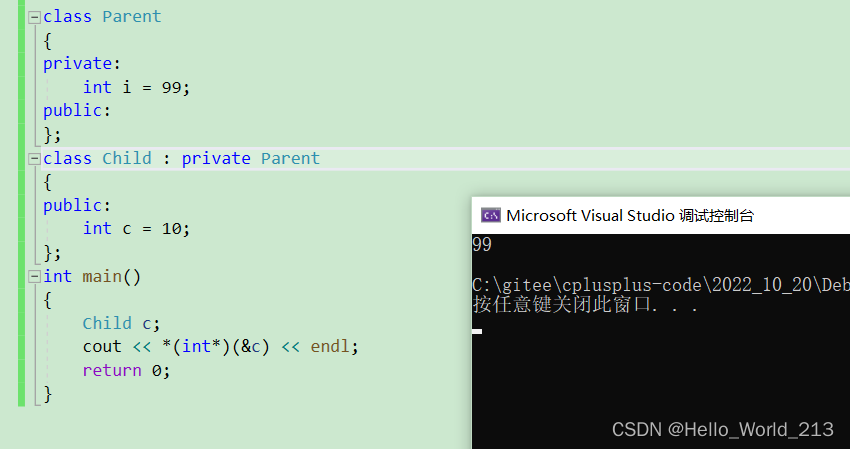Click the 'Child c;' declaration line

121,324
